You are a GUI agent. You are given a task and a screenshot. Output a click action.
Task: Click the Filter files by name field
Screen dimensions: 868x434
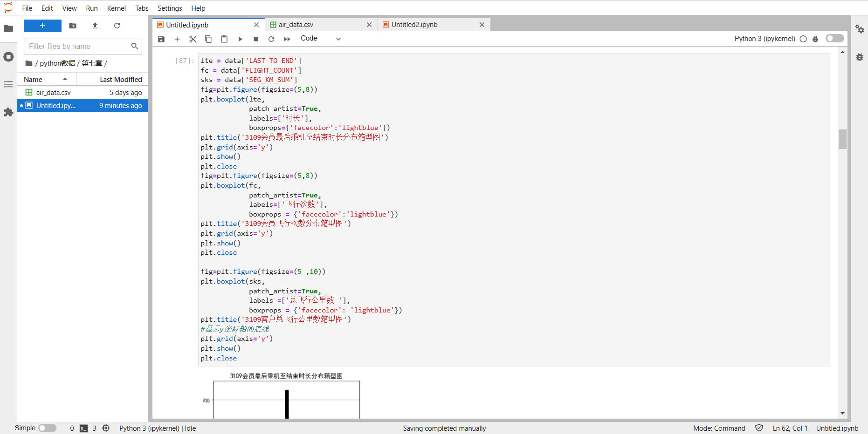[x=83, y=46]
